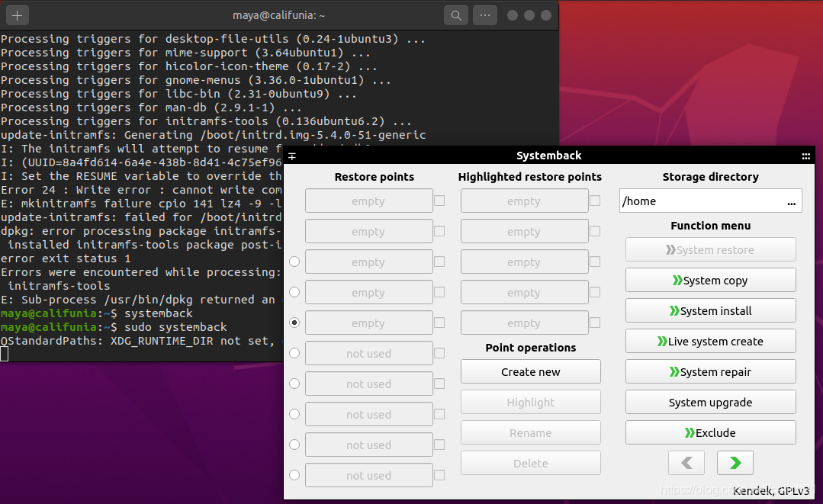The image size is (823, 504).
Task: Open a new tab in the terminal window
Action: click(x=18, y=16)
